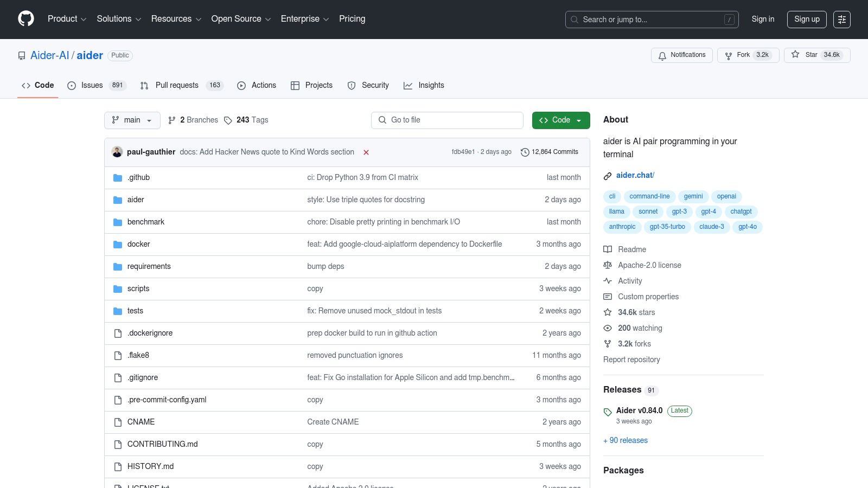The image size is (868, 488).
Task: Click the benchmark folder icon
Action: tap(118, 222)
